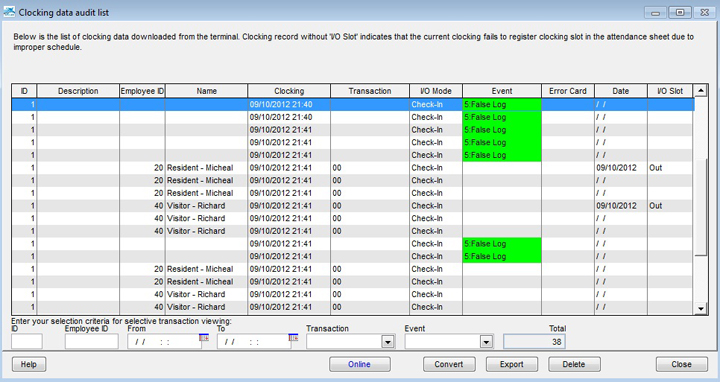
Task: Click the Description column header
Action: 78,91
